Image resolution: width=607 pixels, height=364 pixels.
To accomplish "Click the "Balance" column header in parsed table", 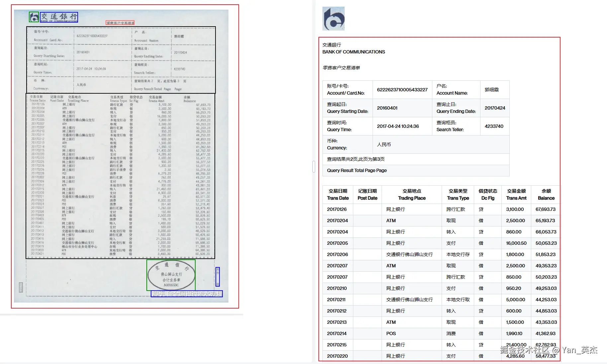I will click(546, 195).
